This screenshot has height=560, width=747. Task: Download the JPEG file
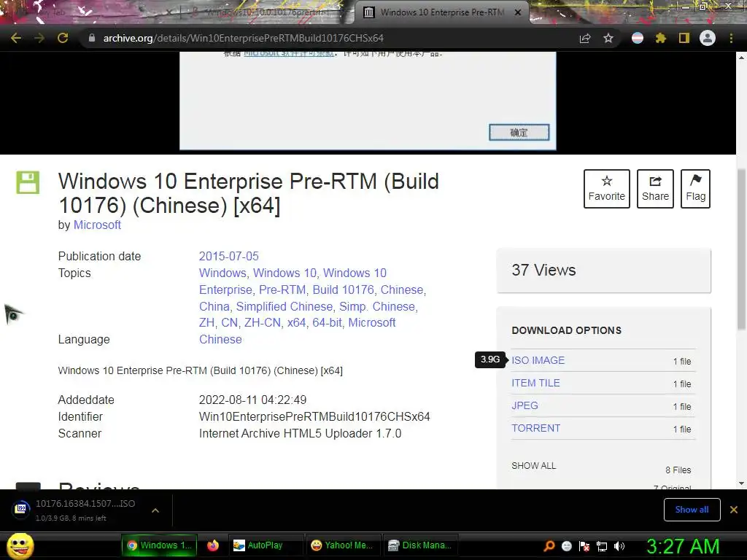tap(525, 405)
